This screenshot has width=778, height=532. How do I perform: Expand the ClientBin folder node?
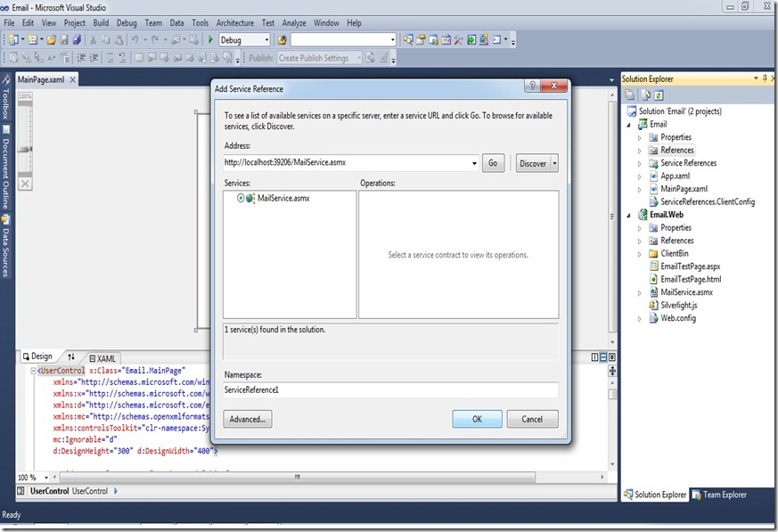(640, 254)
